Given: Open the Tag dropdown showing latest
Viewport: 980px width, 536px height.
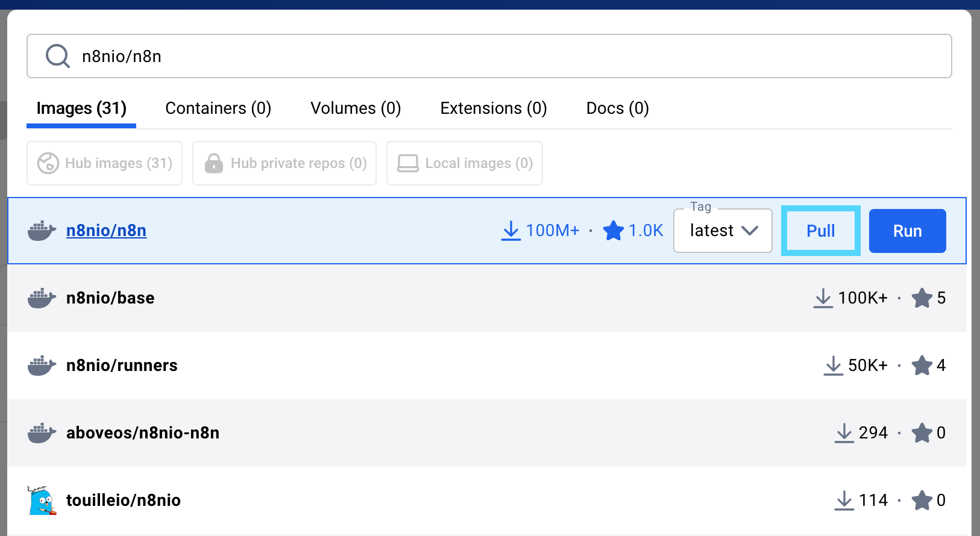Looking at the screenshot, I should [x=723, y=231].
